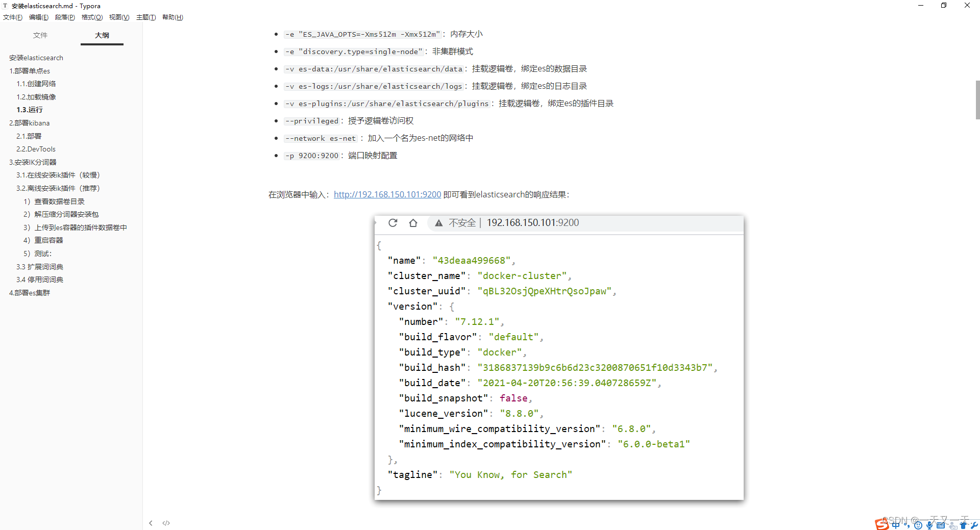The width and height of the screenshot is (980, 530).
Task: Click the --network es-net code snippet
Action: click(x=321, y=138)
